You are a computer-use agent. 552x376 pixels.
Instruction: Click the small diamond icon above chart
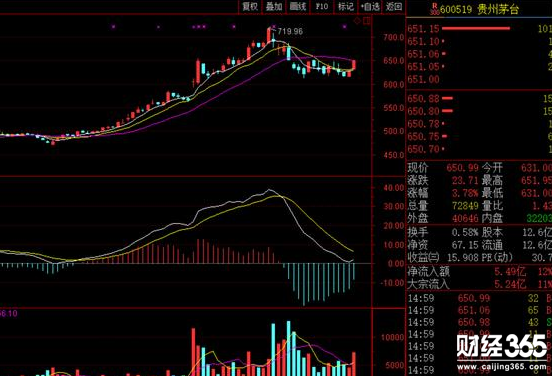357,21
